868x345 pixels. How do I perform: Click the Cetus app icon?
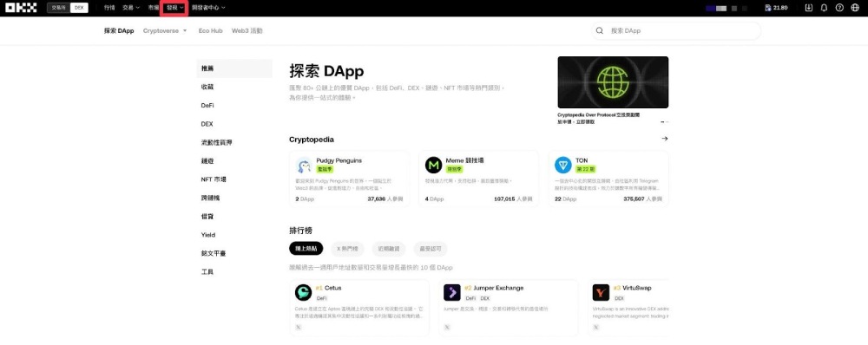tap(303, 292)
